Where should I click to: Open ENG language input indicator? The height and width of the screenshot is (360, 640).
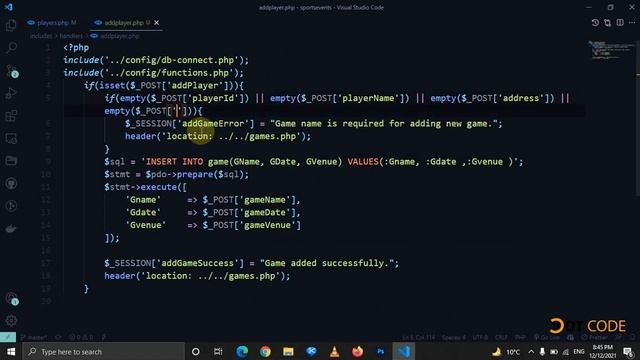[579, 351]
